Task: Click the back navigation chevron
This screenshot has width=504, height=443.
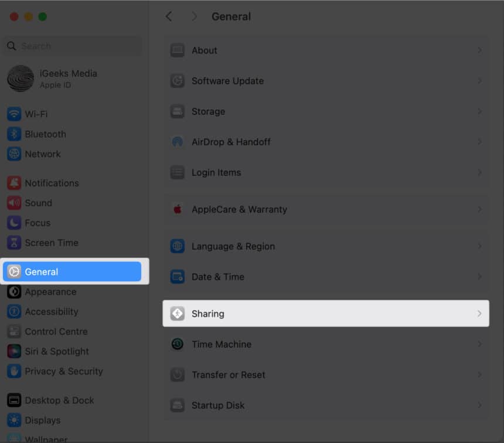Action: click(x=169, y=16)
